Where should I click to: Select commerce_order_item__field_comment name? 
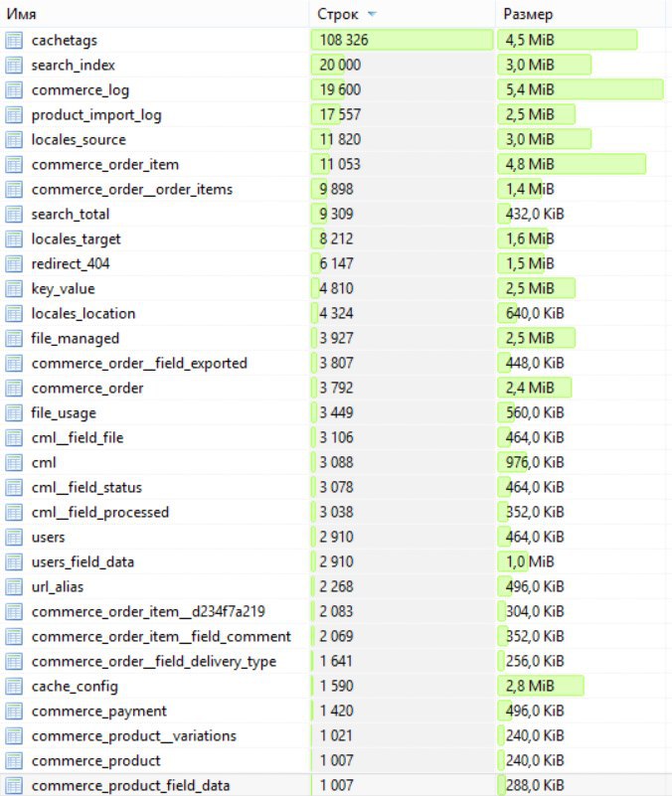(x=161, y=637)
